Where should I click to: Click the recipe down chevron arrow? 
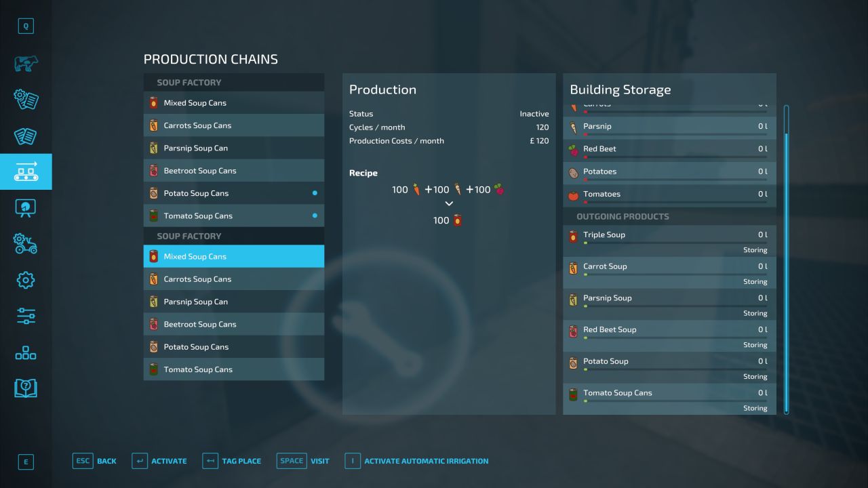[449, 203]
